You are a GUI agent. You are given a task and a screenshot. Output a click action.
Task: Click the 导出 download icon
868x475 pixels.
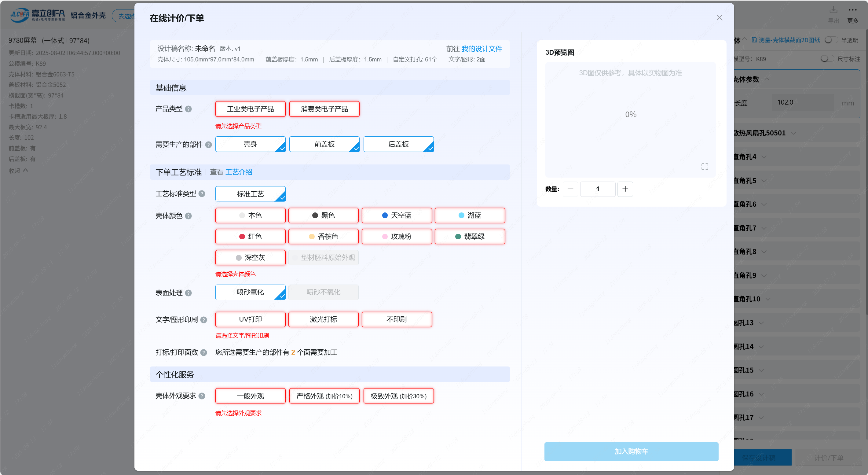(x=833, y=10)
